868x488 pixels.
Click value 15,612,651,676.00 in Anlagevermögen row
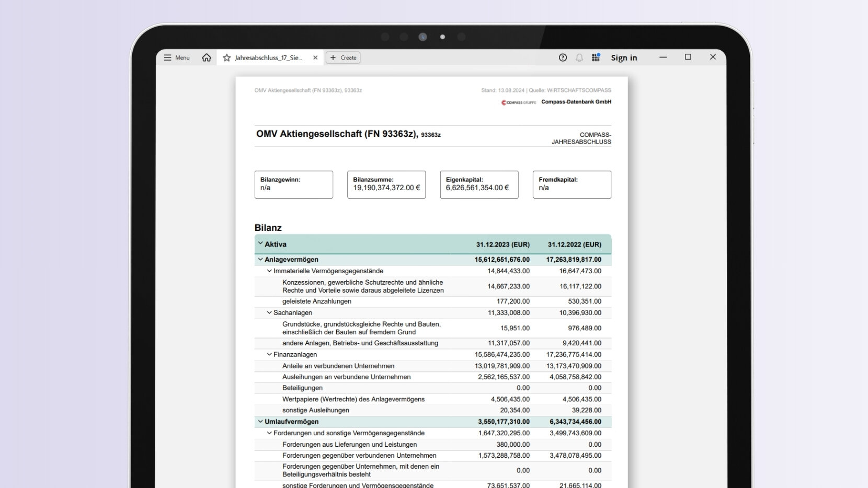[x=502, y=260]
